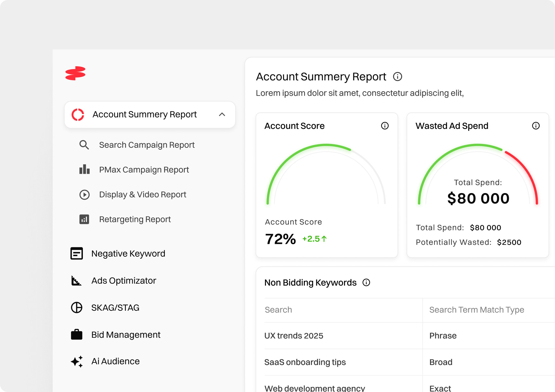
Task: Click the Search column header
Action: pos(278,310)
